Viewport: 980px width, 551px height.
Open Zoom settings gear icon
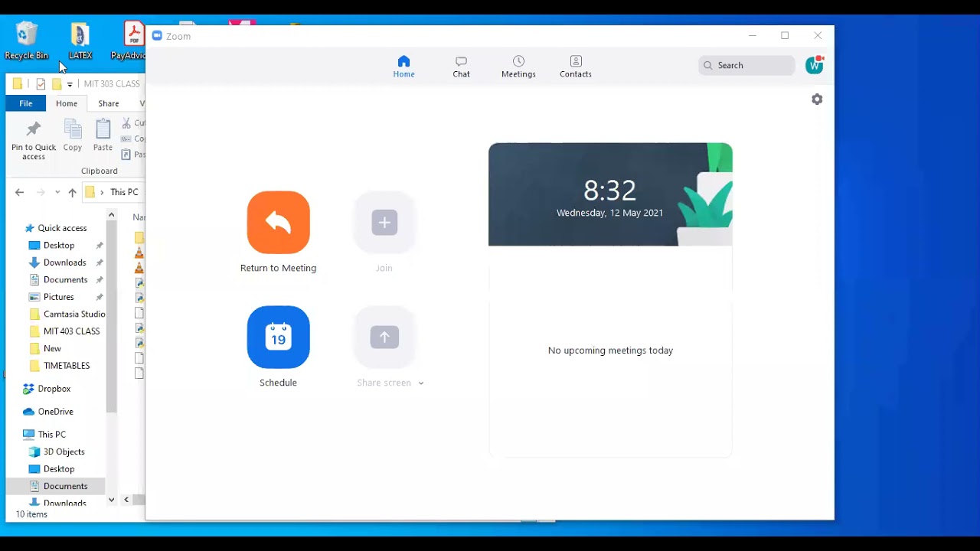click(817, 99)
